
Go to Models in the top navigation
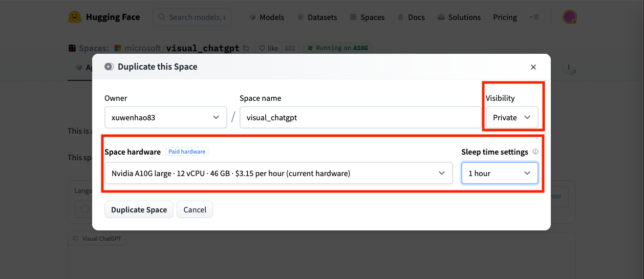pyautogui.click(x=266, y=17)
